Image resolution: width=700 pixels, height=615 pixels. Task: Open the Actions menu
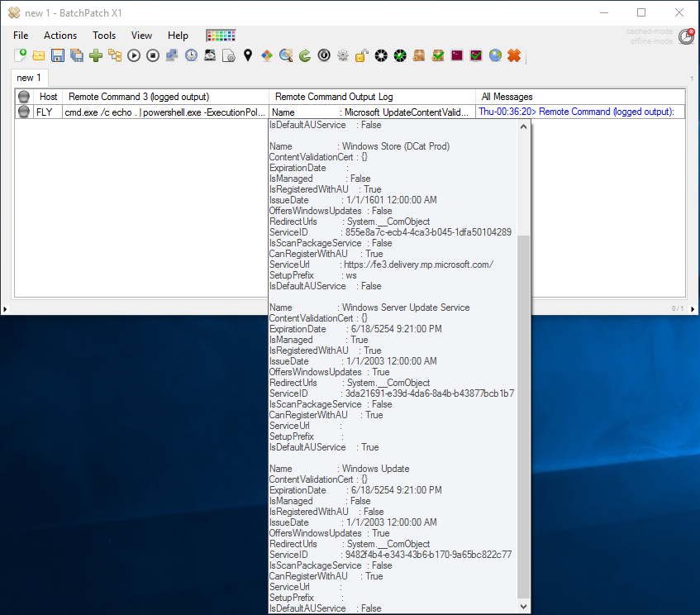click(x=60, y=36)
